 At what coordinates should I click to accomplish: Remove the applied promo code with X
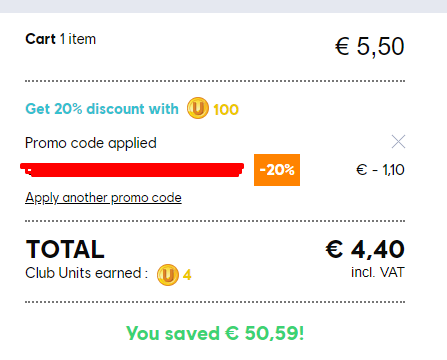[x=398, y=142]
